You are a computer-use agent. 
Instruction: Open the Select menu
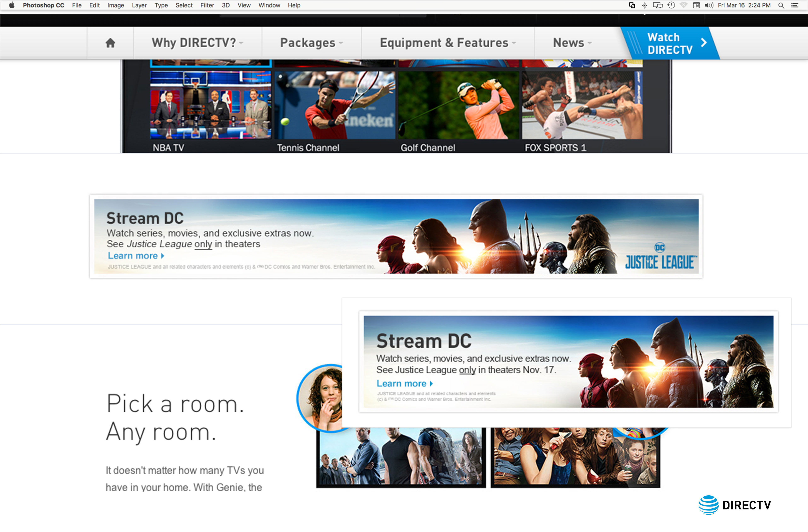[184, 5]
